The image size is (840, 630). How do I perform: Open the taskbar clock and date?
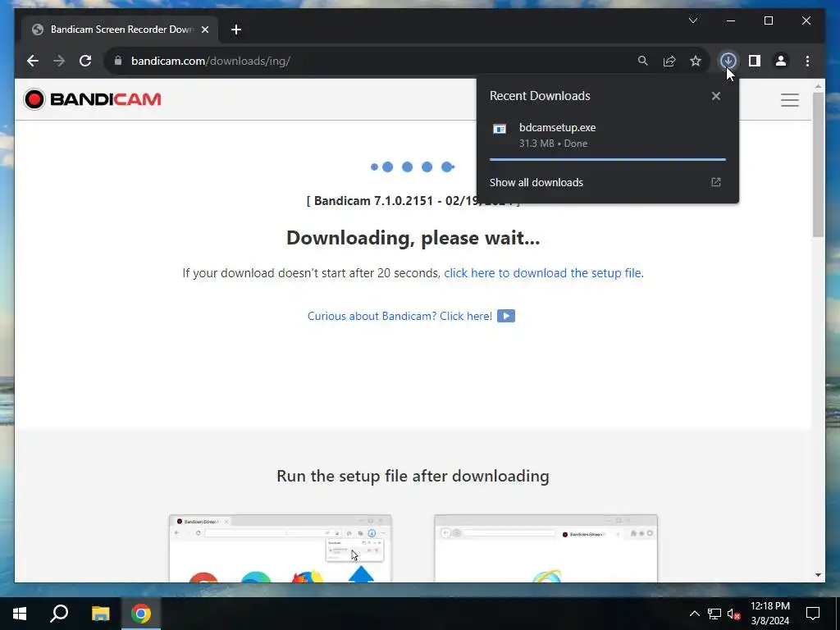(769, 614)
